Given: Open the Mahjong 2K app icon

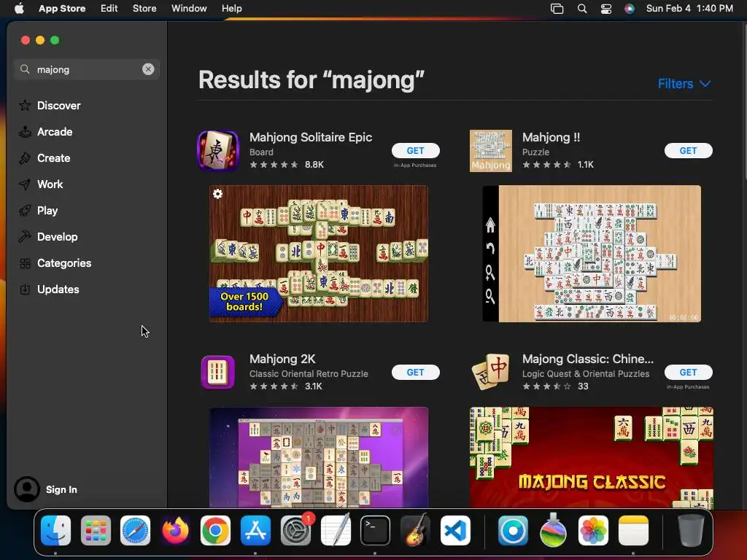Looking at the screenshot, I should point(217,373).
